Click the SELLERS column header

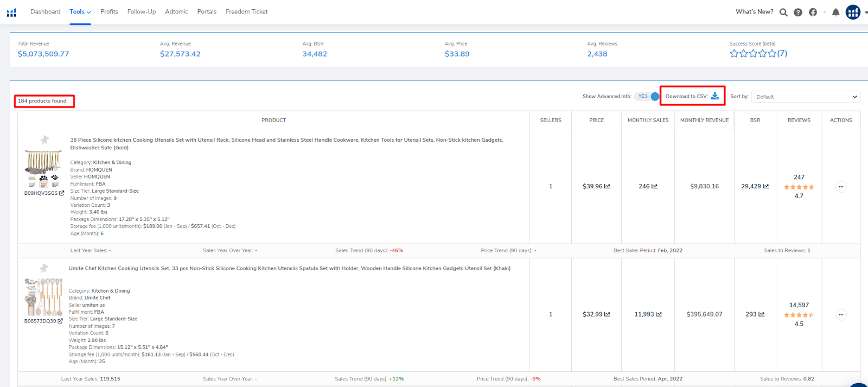551,120
